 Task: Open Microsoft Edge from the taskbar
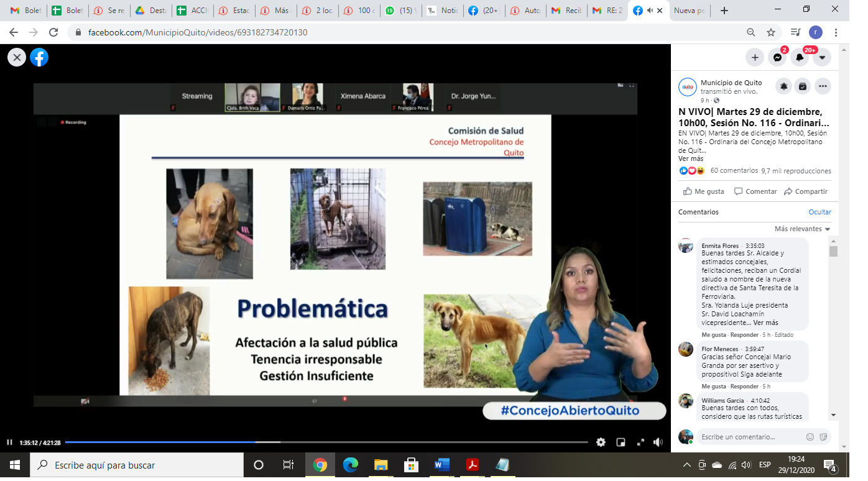tap(351, 465)
